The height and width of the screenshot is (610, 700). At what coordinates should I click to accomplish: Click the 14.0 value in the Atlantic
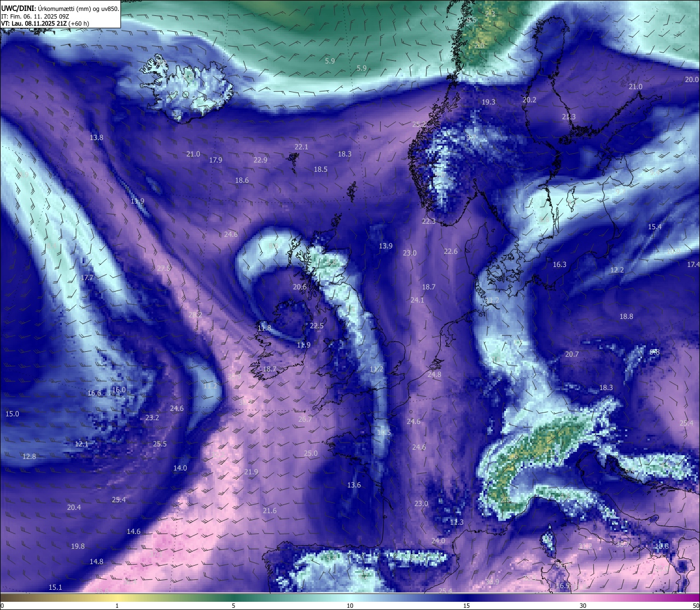(x=180, y=468)
